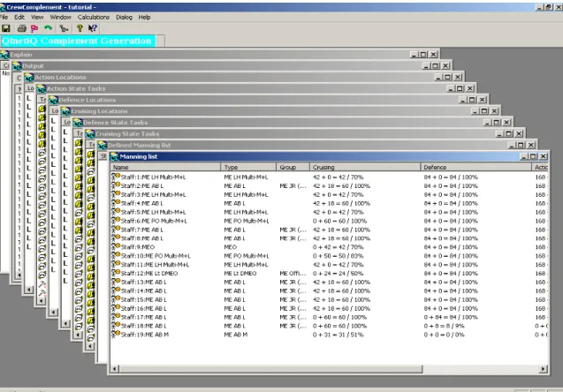Click the hierarchy tree toolbar icon
This screenshot has height=392, width=563.
(x=64, y=28)
